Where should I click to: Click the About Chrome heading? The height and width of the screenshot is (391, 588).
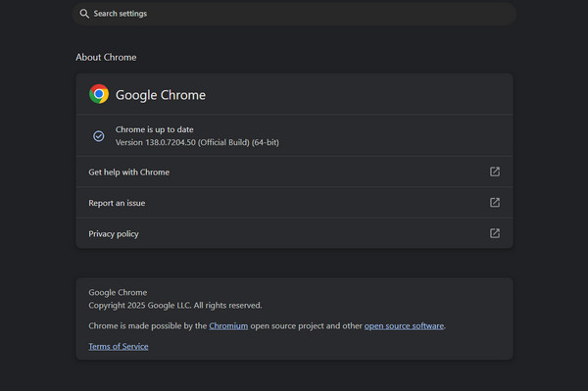coord(106,58)
